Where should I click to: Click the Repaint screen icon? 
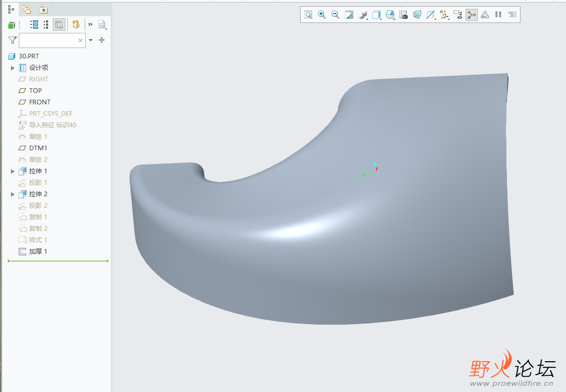(349, 15)
